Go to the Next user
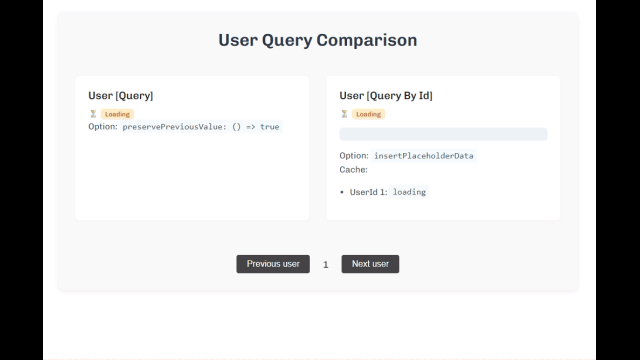This screenshot has width=640, height=360. click(x=370, y=264)
